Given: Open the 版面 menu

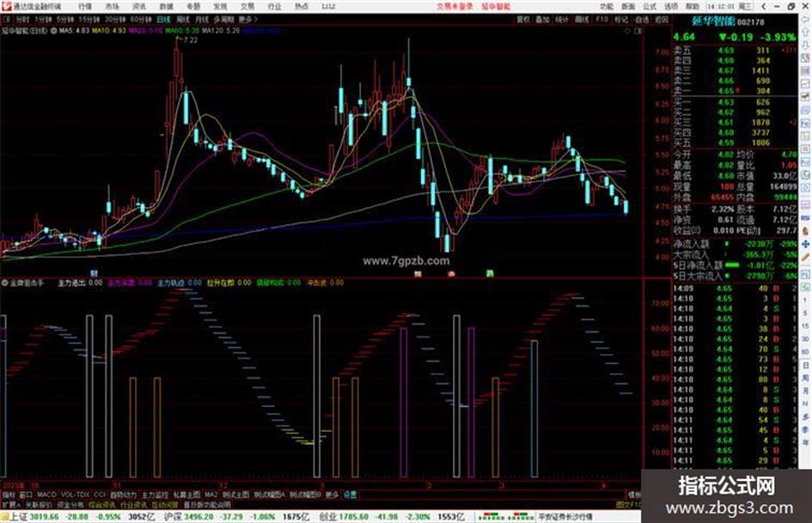Looking at the screenshot, I should pyautogui.click(x=629, y=7).
